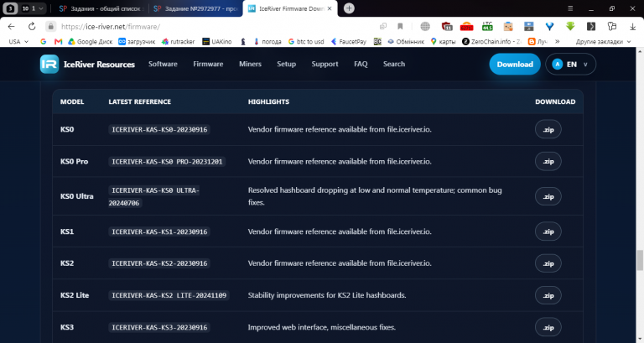This screenshot has width=644, height=343.
Task: Open the new tab plus button
Action: (349, 8)
